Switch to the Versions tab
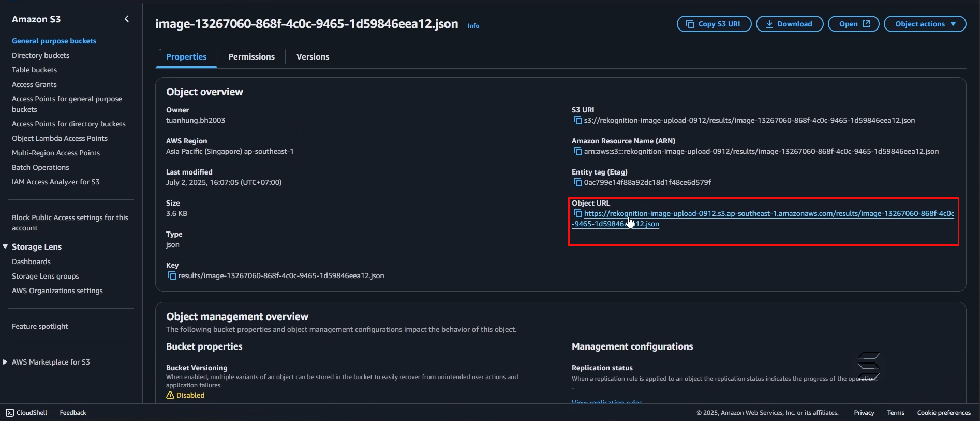The height and width of the screenshot is (421, 980). point(313,57)
